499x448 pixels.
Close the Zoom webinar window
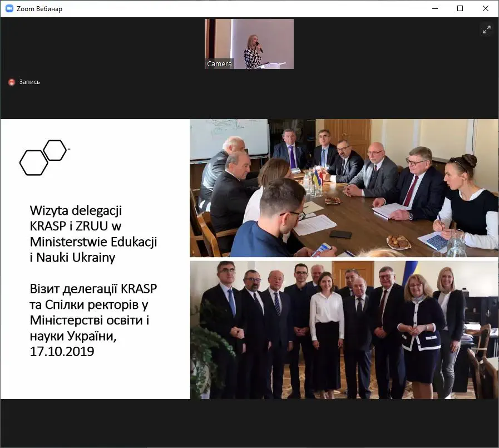pyautogui.click(x=485, y=8)
